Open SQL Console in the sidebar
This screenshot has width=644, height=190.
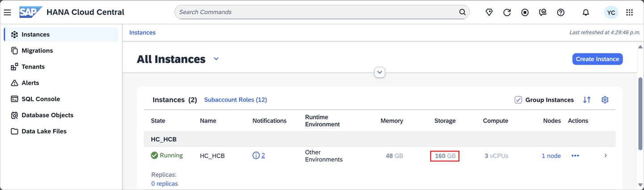pyautogui.click(x=61, y=99)
